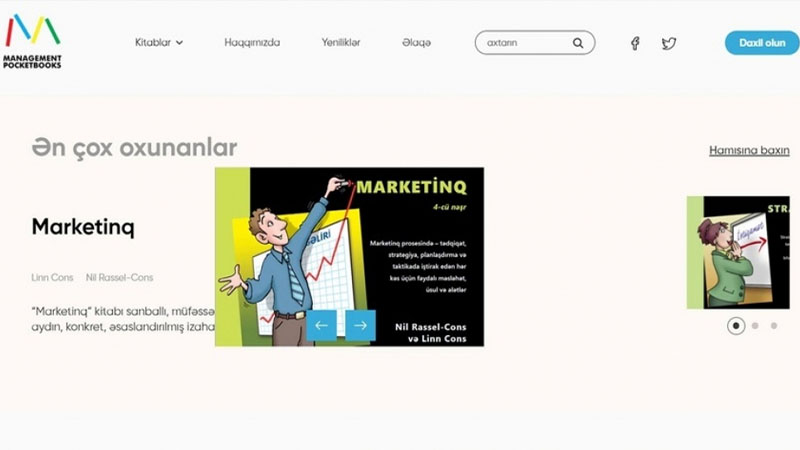
Task: Open the Yeniliklər menu item
Action: tap(341, 42)
